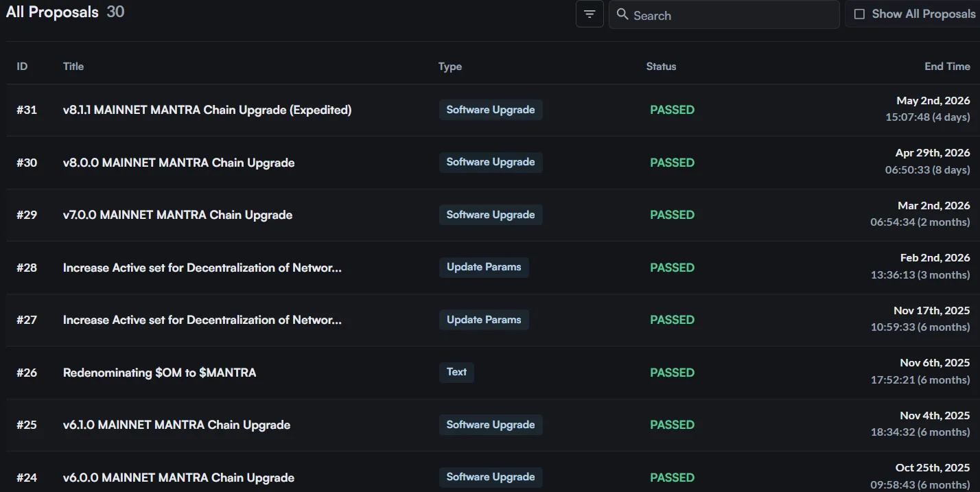Open proposal v8.0.0 MAINNET MANTRA Chain Upgrade
This screenshot has width=980, height=492.
[x=179, y=163]
